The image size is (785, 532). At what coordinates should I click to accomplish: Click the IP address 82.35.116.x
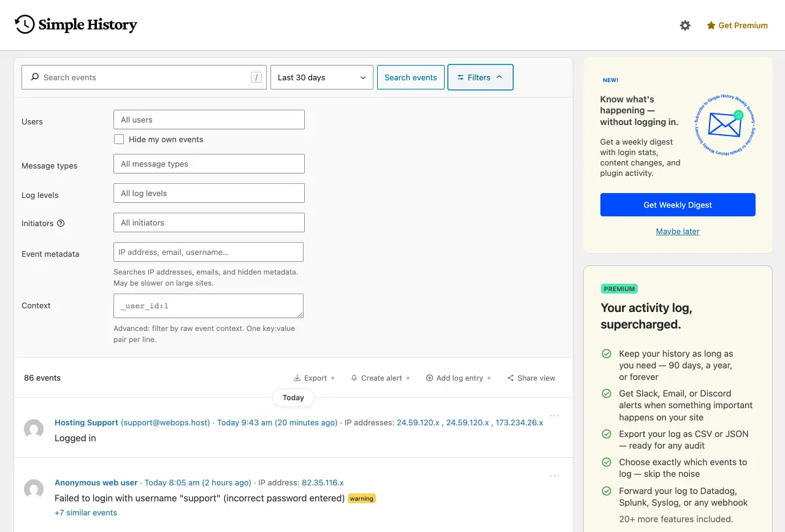tap(323, 482)
